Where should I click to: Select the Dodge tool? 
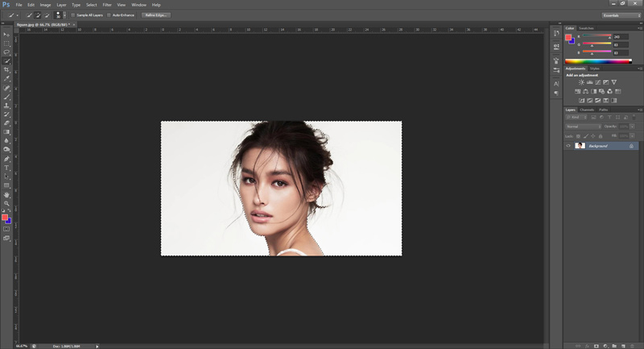click(x=6, y=150)
